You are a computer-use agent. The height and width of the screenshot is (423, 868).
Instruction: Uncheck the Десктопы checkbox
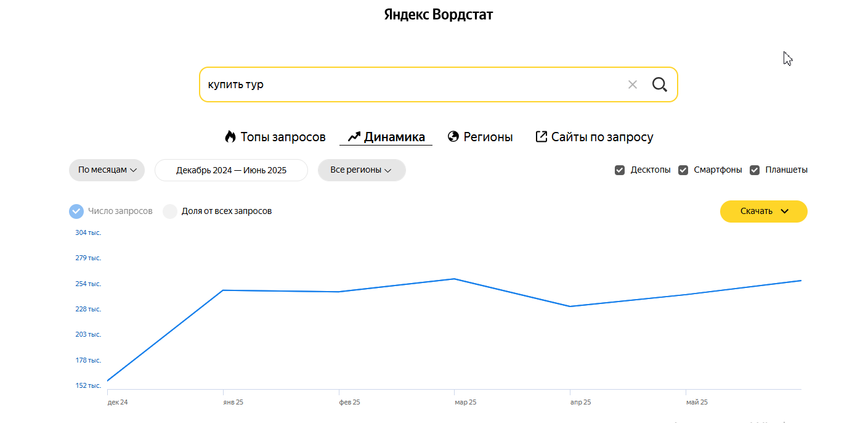(x=620, y=170)
